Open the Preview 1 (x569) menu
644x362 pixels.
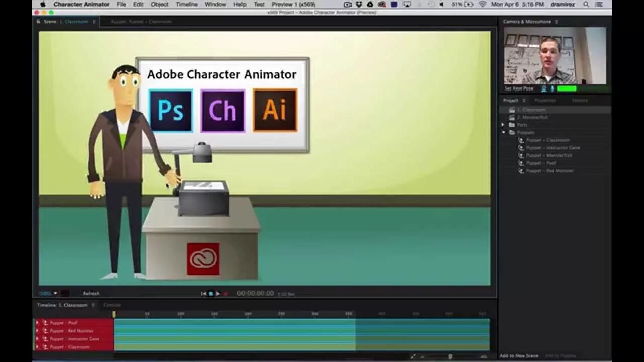pos(293,5)
